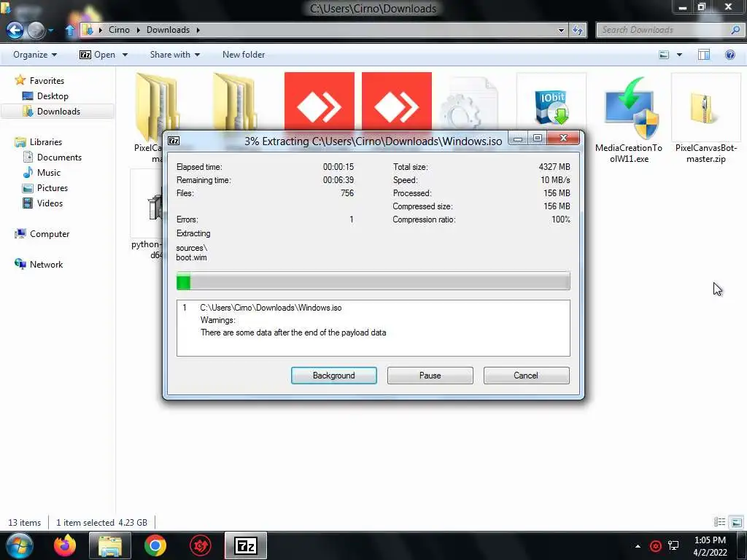Minimize the 7-Zip extraction dialog
Screen dimensions: 747x560
point(519,139)
